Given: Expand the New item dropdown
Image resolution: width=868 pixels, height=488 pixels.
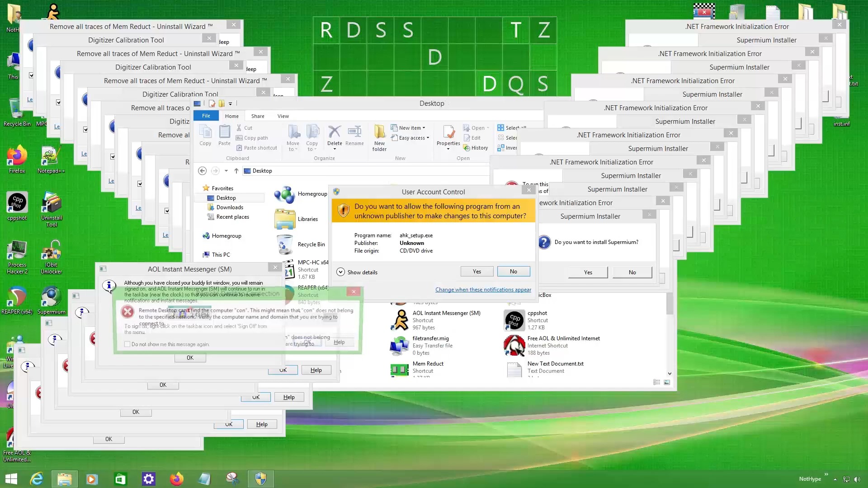Looking at the screenshot, I should (408, 128).
